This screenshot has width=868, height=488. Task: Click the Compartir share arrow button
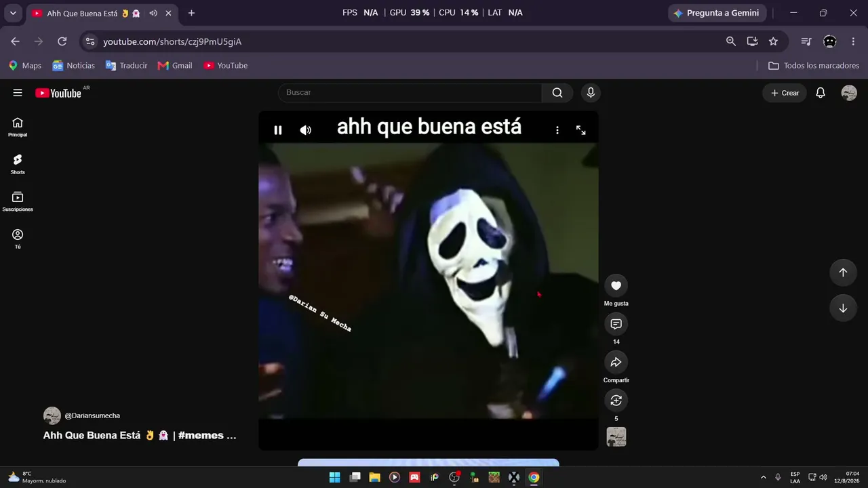[x=616, y=363]
